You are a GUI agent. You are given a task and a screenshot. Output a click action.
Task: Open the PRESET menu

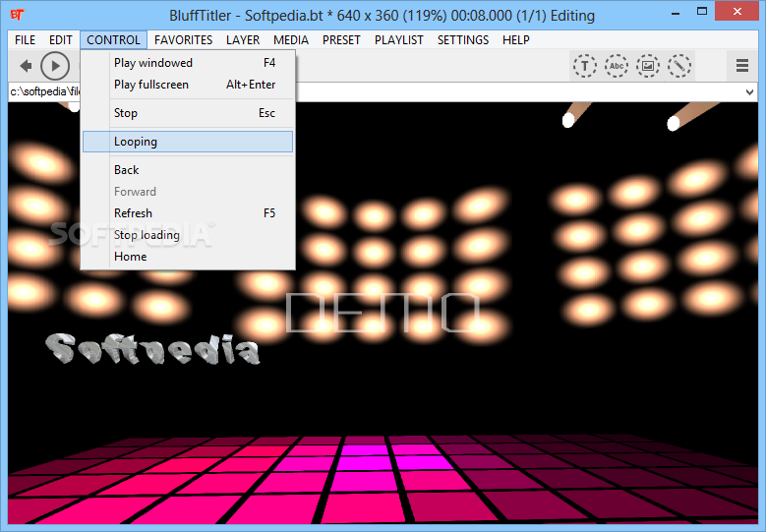(x=341, y=40)
